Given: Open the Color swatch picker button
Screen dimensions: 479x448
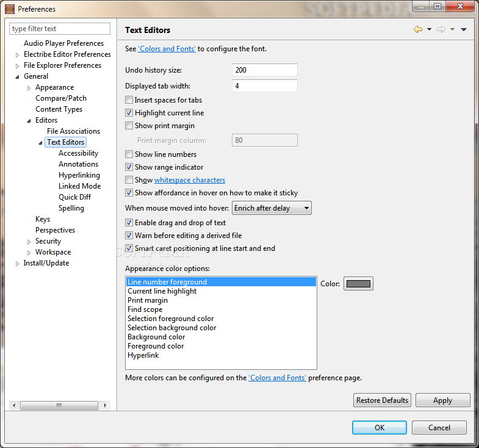Looking at the screenshot, I should 358,284.
